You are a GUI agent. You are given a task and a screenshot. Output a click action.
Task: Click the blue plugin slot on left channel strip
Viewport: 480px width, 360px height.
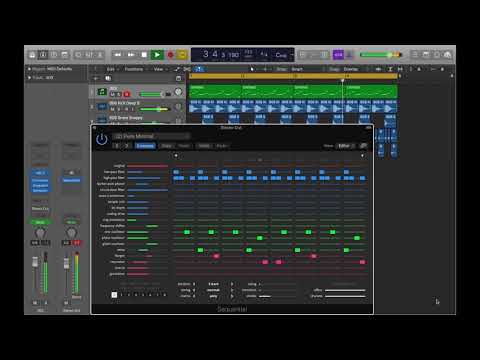(x=40, y=173)
